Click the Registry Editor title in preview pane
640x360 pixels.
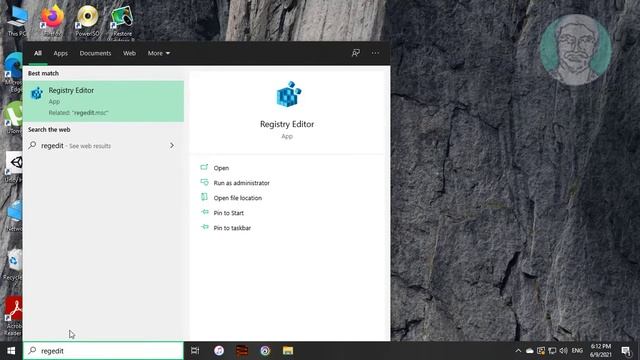(x=287, y=124)
